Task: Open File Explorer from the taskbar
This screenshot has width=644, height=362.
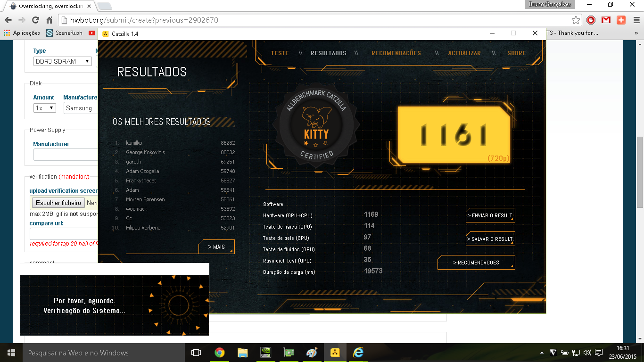Action: [x=242, y=353]
